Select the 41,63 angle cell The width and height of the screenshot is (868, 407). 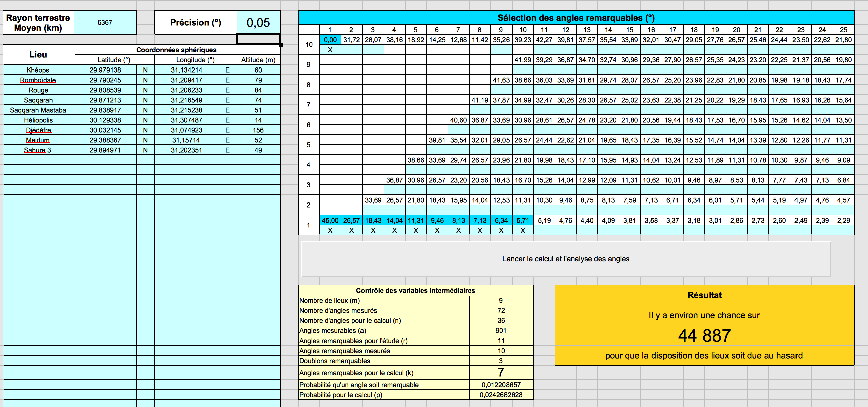click(x=501, y=80)
